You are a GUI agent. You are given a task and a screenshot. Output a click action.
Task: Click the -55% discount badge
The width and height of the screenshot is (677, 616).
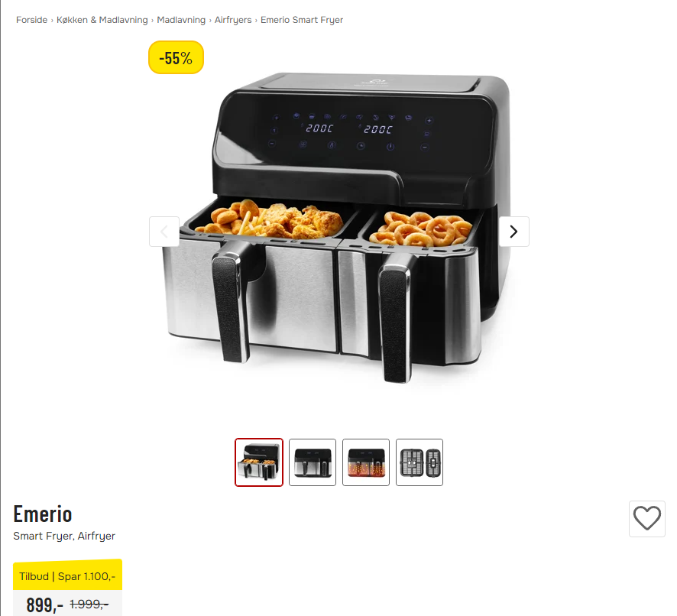(x=177, y=57)
